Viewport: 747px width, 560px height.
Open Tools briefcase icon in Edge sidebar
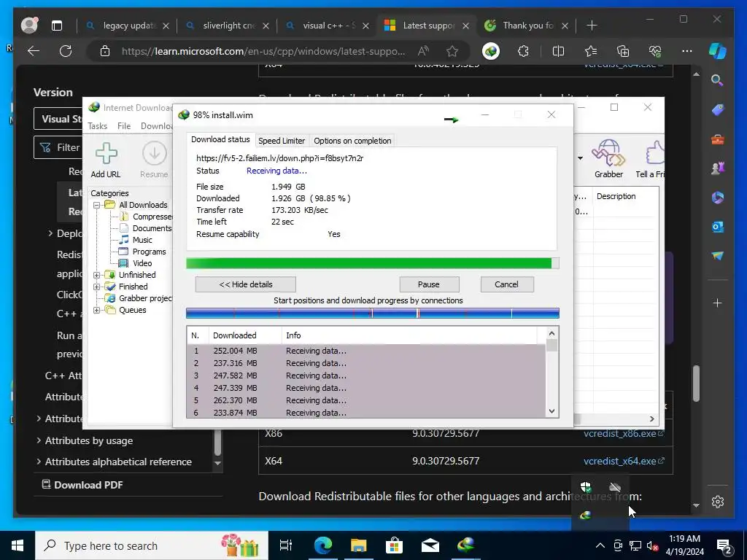pyautogui.click(x=718, y=139)
